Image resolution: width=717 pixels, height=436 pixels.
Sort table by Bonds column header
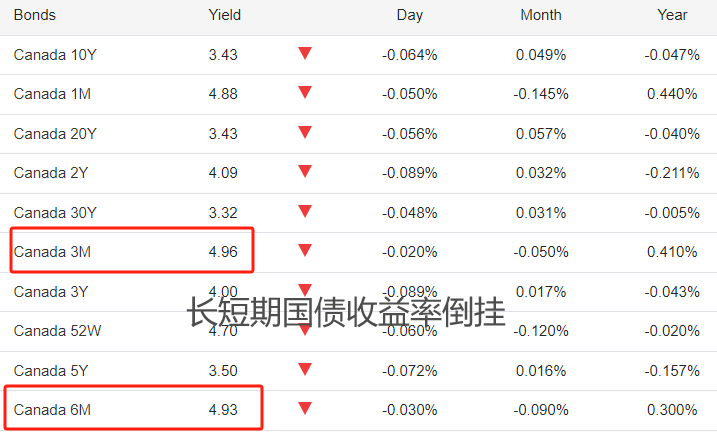coord(34,15)
